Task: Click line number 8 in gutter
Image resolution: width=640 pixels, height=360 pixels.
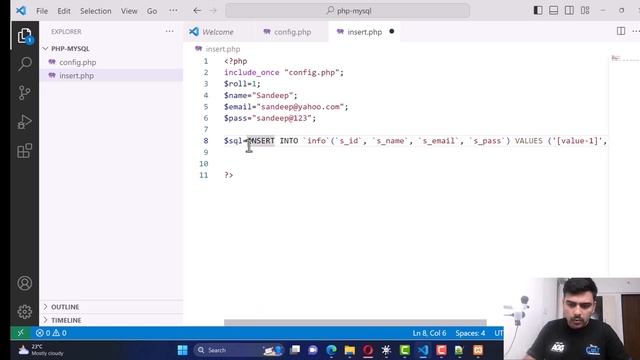Action: click(206, 141)
